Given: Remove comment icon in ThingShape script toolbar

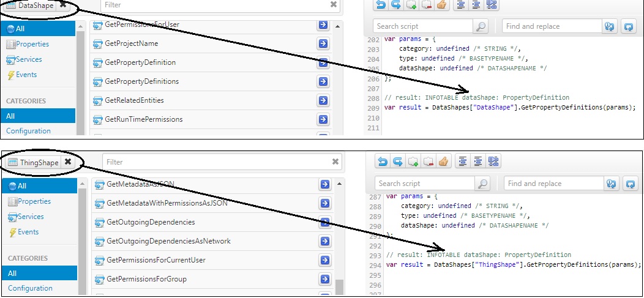Looking at the screenshot, I should pos(427,162).
